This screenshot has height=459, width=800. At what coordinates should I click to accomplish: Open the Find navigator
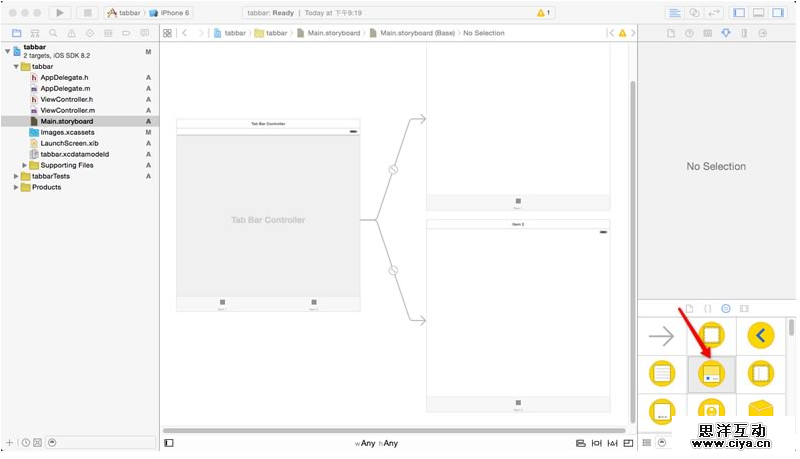[x=53, y=33]
